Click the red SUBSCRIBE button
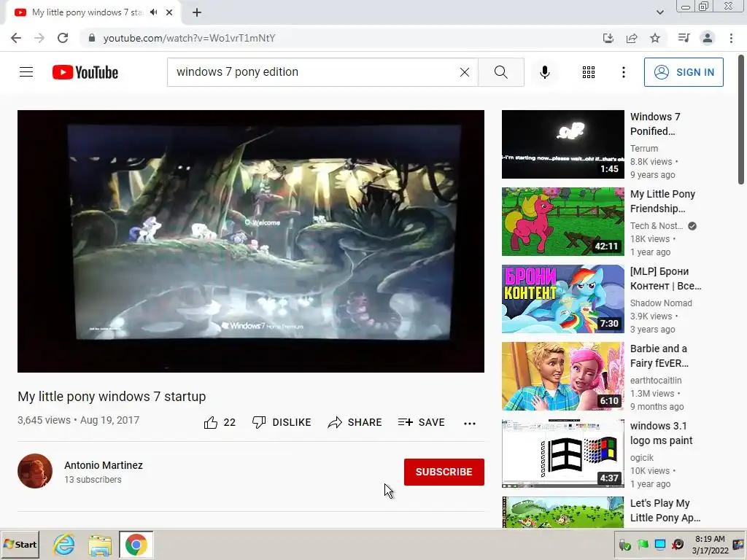The image size is (747, 560). click(x=444, y=472)
